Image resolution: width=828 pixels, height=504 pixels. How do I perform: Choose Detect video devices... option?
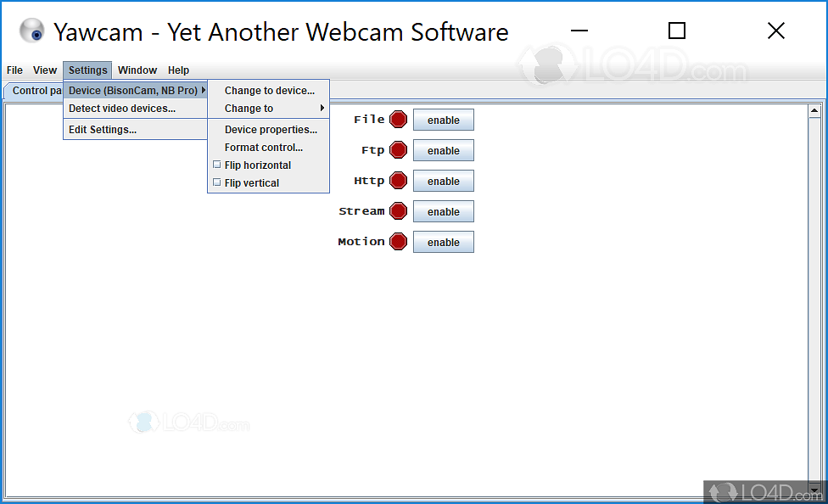[x=135, y=109]
